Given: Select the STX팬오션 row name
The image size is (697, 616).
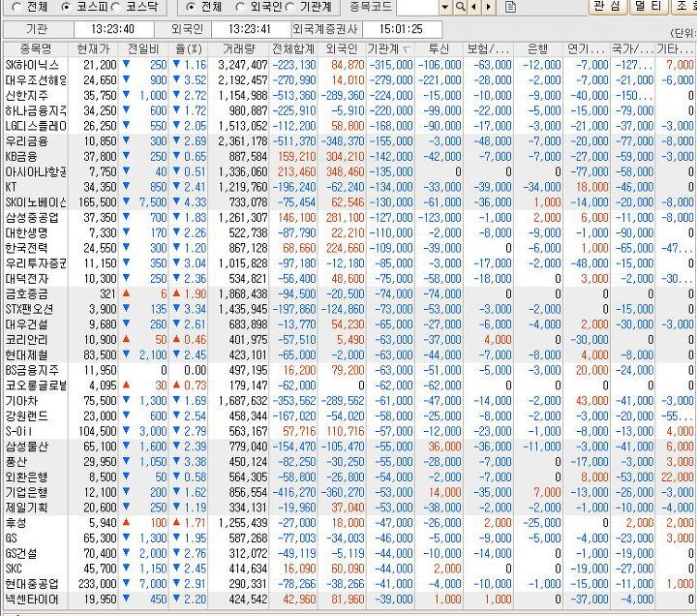Looking at the screenshot, I should coord(29,310).
